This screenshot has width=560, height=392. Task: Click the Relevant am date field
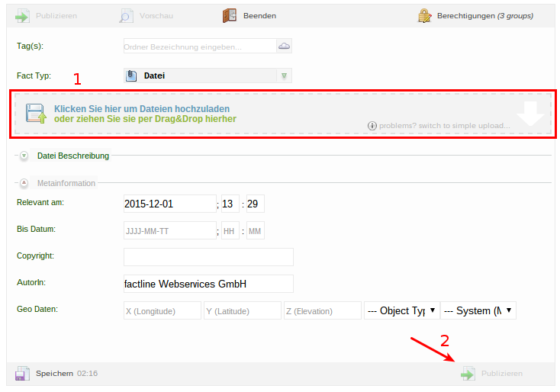[169, 204]
